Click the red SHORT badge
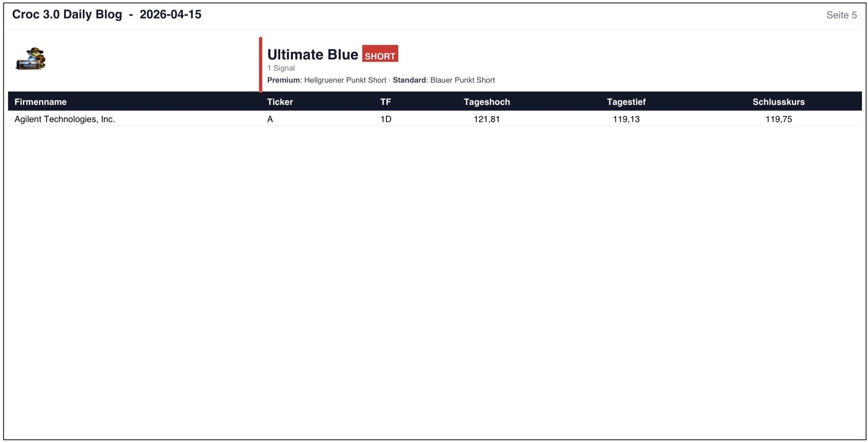Image resolution: width=868 pixels, height=442 pixels. [x=380, y=54]
